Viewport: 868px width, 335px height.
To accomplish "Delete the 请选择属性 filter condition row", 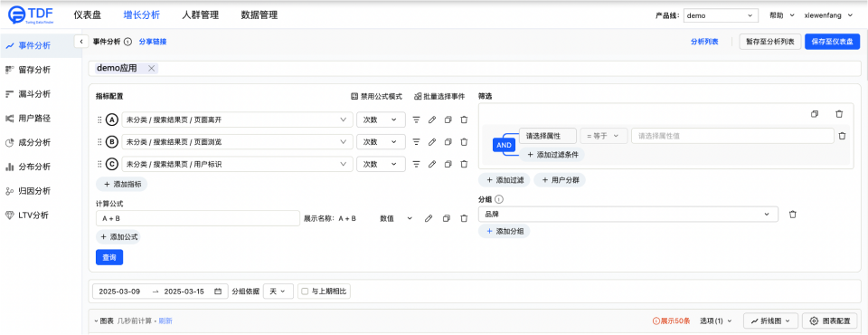I will point(842,136).
